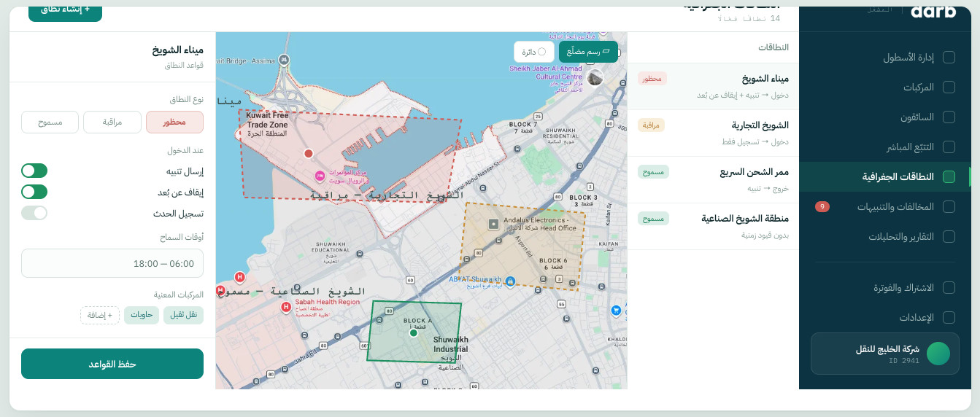The image size is (980, 417).
Task: Click the red center marker in the port zone
Action: [309, 154]
